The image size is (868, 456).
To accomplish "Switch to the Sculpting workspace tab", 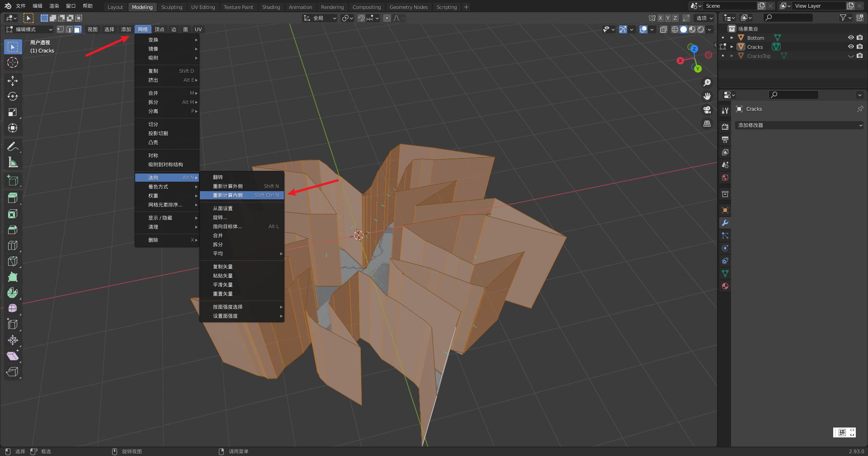I will pos(172,7).
